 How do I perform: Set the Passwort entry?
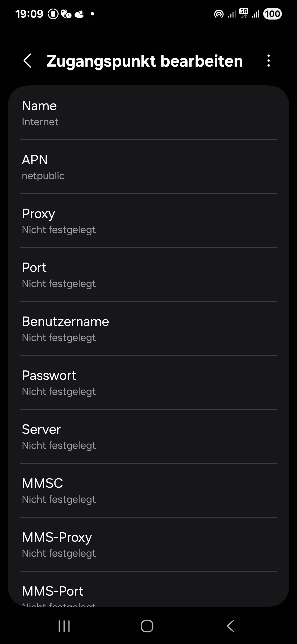pyautogui.click(x=148, y=383)
